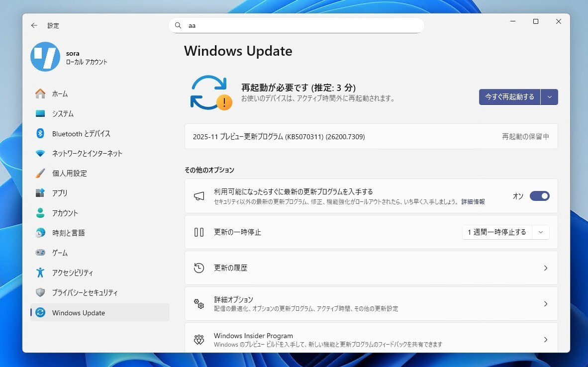Image resolution: width=588 pixels, height=367 pixels.
Task: Click the アプリ icon in sidebar
Action: [40, 192]
